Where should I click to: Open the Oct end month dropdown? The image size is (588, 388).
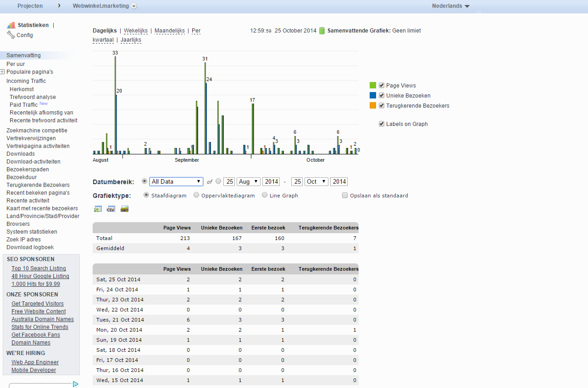coord(316,181)
